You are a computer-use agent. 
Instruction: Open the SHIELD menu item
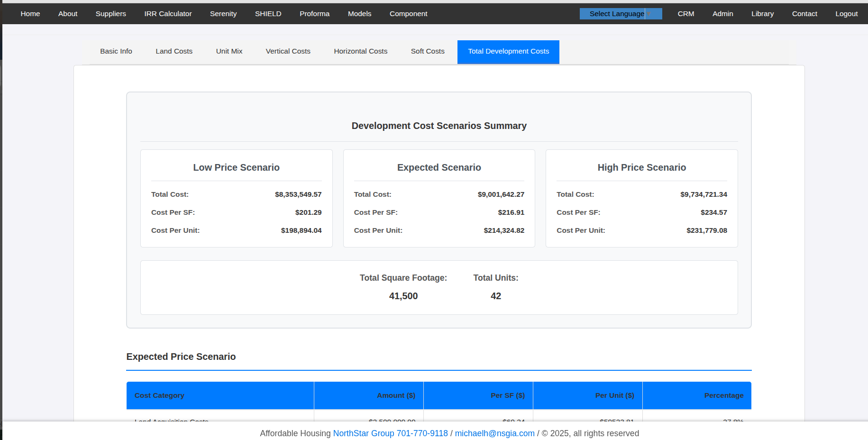(x=268, y=14)
